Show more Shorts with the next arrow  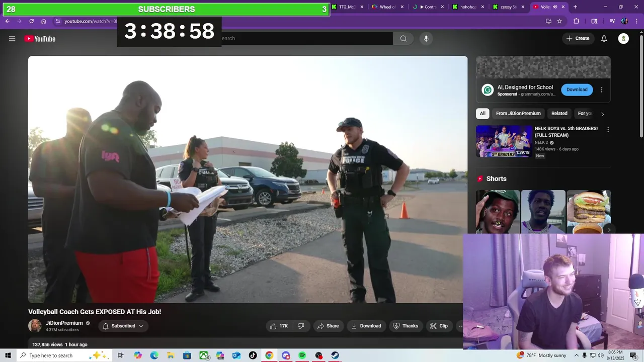[x=609, y=230]
